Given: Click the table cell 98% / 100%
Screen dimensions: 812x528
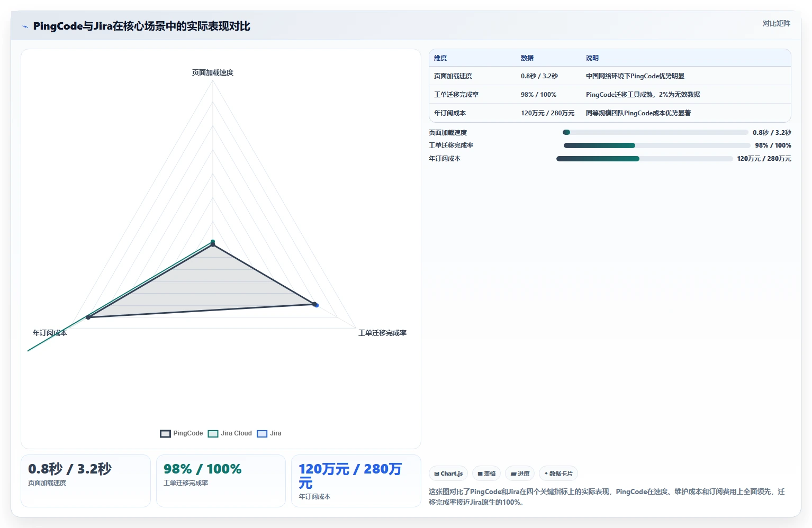Looking at the screenshot, I should (x=539, y=95).
